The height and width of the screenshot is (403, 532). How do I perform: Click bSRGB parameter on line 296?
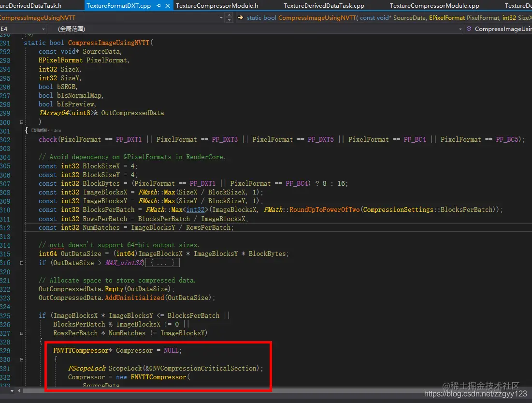tap(66, 87)
